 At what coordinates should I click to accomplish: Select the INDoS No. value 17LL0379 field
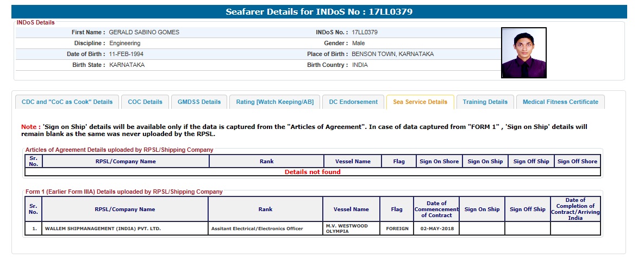pyautogui.click(x=365, y=32)
